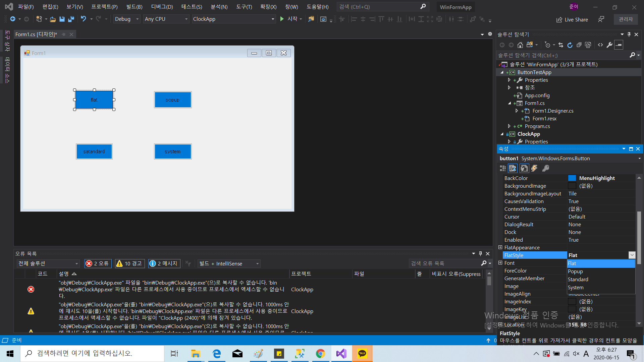Click the Open File folder icon
This screenshot has width=644, height=362.
53,19
